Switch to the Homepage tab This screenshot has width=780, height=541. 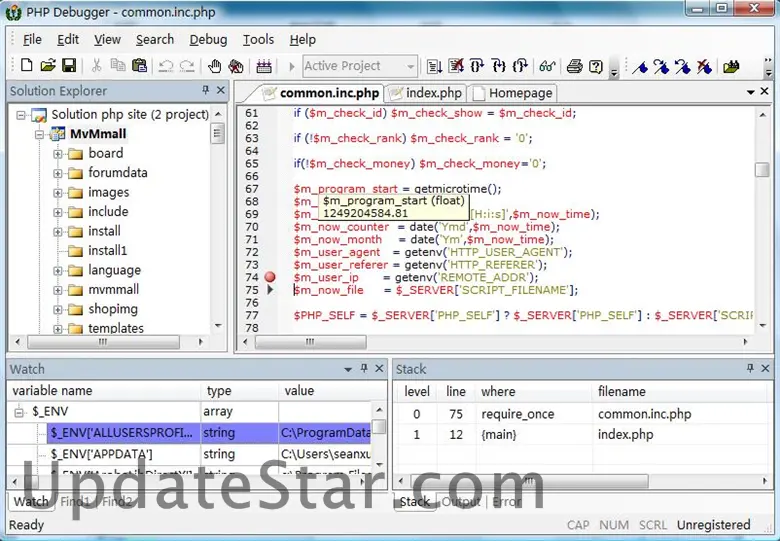512,93
